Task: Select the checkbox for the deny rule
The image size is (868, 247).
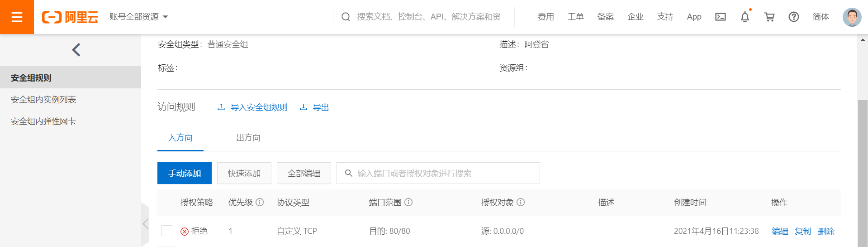Action: 167,231
